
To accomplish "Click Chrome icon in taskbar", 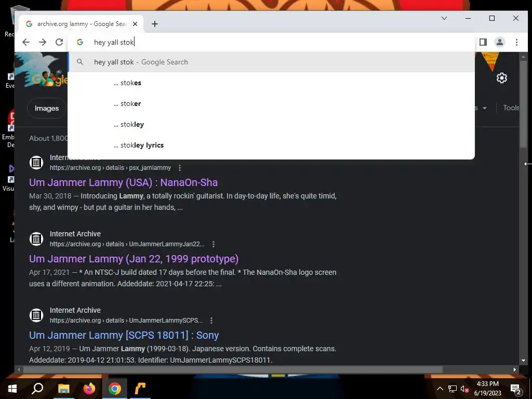I will point(115,389).
